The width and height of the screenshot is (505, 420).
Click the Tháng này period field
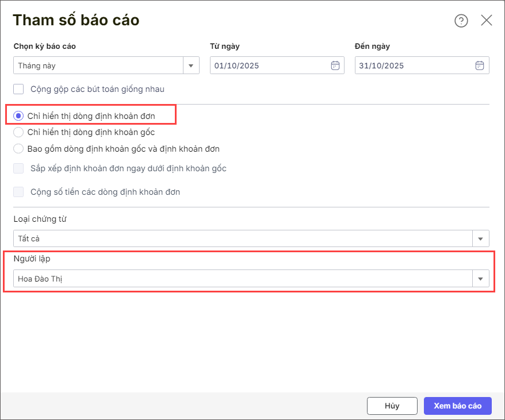98,65
